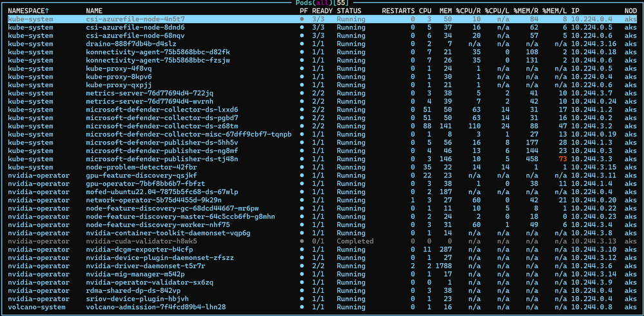This screenshot has height=316, width=644.
Task: Select pod volcano-admission-7f4fcd89b4-lhn28
Action: (x=322, y=306)
